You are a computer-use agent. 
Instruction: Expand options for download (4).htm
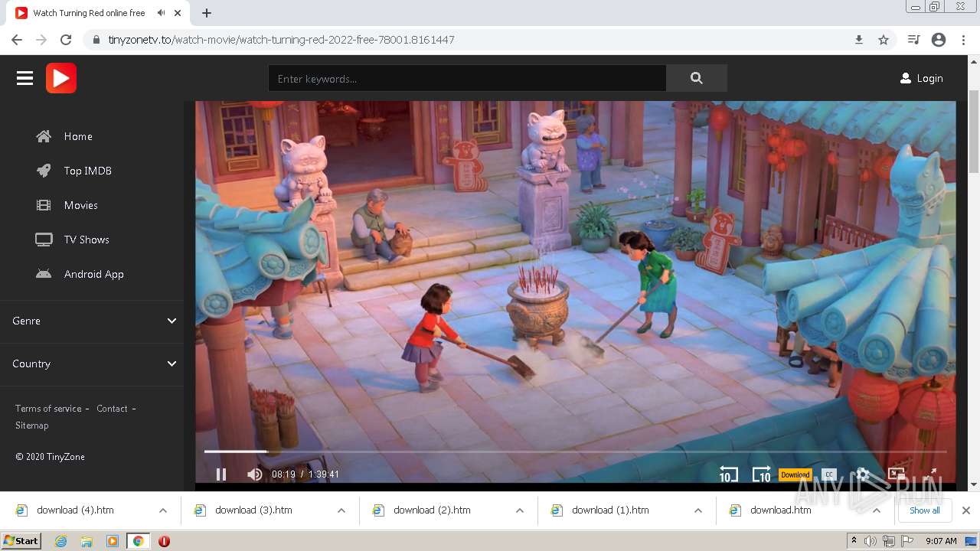click(163, 510)
